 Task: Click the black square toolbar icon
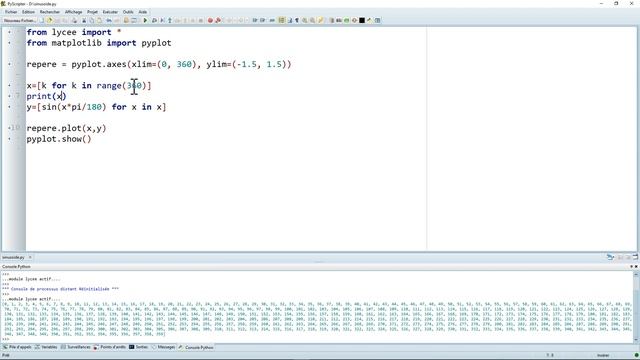(362, 20)
